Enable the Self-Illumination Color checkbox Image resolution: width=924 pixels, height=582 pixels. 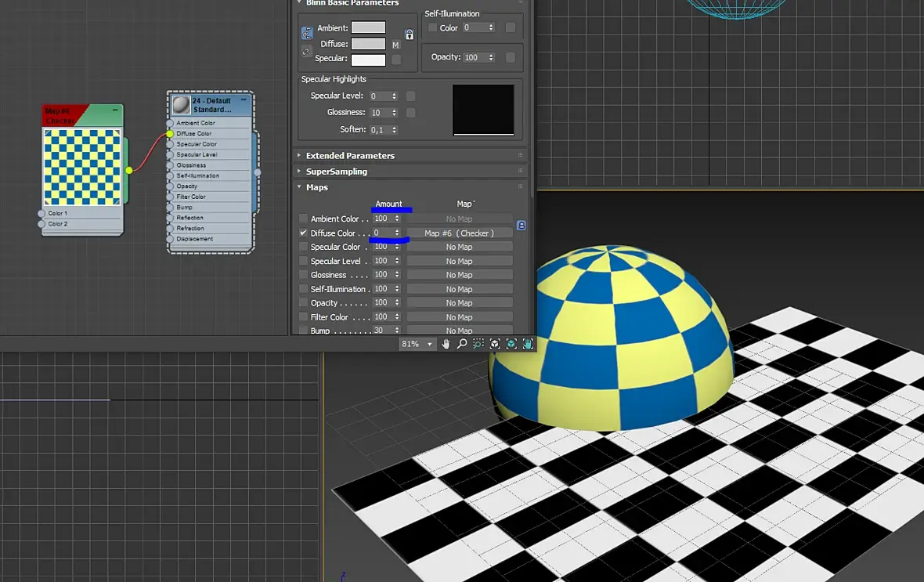pyautogui.click(x=432, y=27)
